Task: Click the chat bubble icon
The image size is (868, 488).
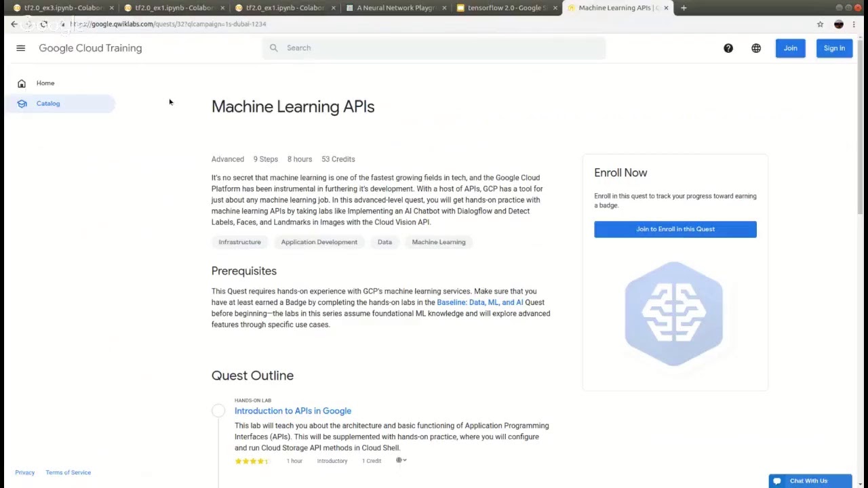Action: [x=777, y=481]
